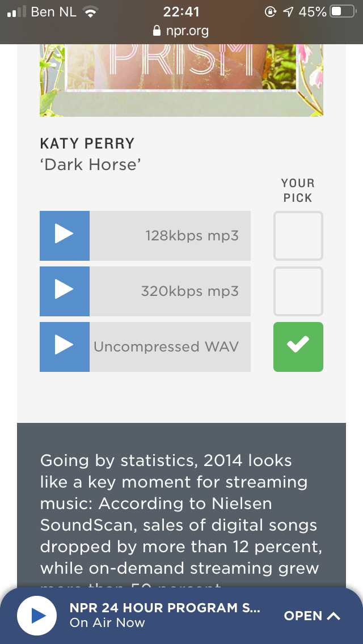Check the 128kbps mp3 pick box
Viewport: 363px width, 644px height.
click(298, 236)
